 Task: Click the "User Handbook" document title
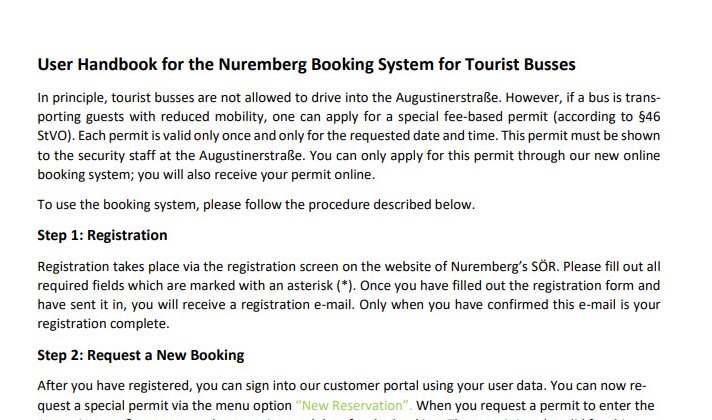306,66
